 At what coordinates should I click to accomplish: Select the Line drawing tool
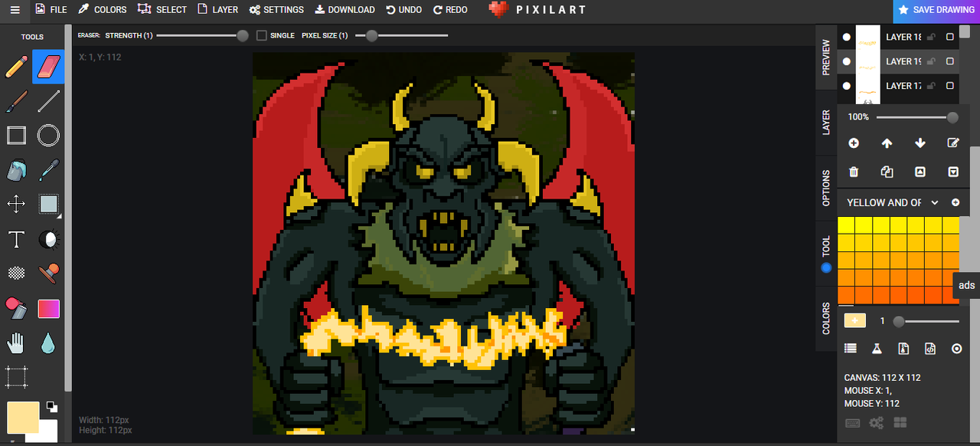pyautogui.click(x=48, y=101)
